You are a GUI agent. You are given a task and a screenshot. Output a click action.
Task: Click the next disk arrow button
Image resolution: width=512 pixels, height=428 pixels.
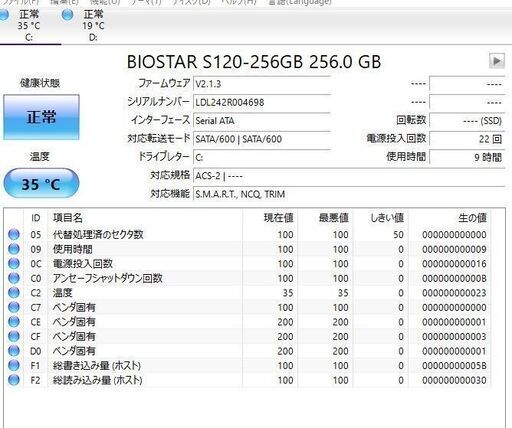(497, 61)
